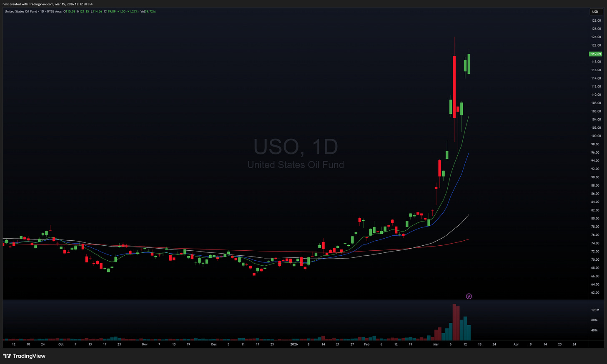This screenshot has height=364, width=607.
Task: Click the open value O115.08
Action: pos(69,11)
